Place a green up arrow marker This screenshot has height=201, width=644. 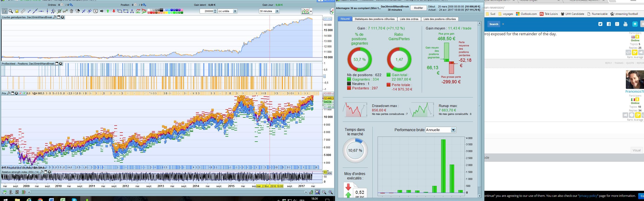[108, 11]
